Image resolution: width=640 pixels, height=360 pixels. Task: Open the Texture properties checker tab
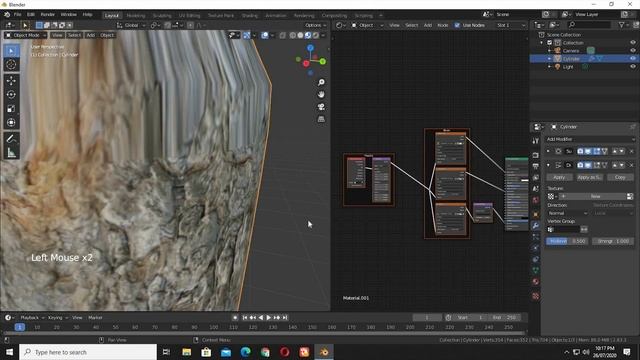tap(536, 296)
